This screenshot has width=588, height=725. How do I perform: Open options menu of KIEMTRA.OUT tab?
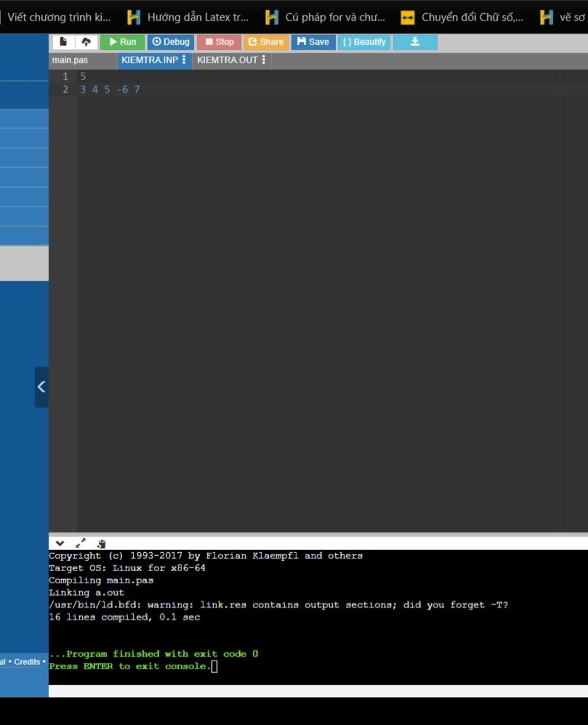click(264, 60)
